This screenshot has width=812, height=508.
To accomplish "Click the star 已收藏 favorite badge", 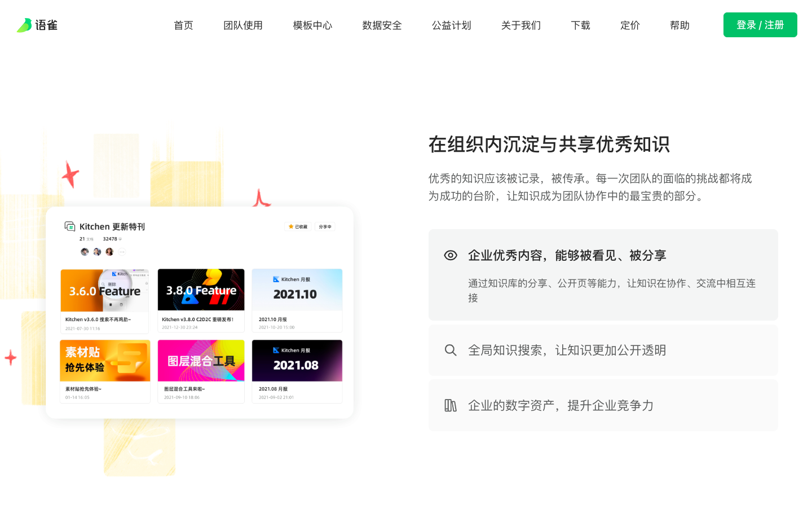I will (x=298, y=226).
